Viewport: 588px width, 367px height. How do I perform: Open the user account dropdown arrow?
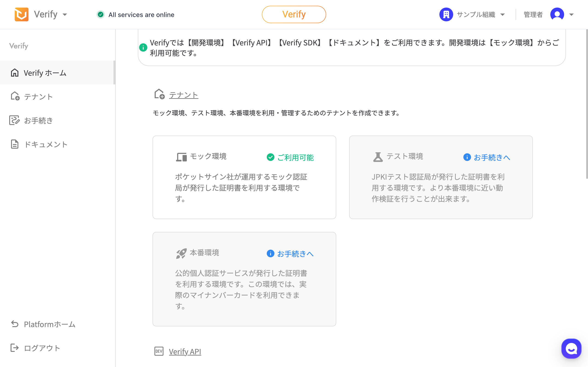coord(571,14)
